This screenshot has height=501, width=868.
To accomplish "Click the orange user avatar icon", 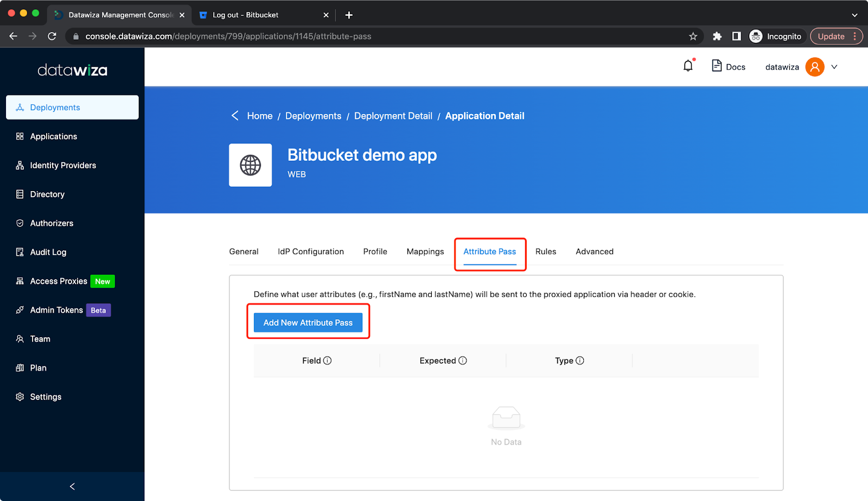I will click(815, 67).
